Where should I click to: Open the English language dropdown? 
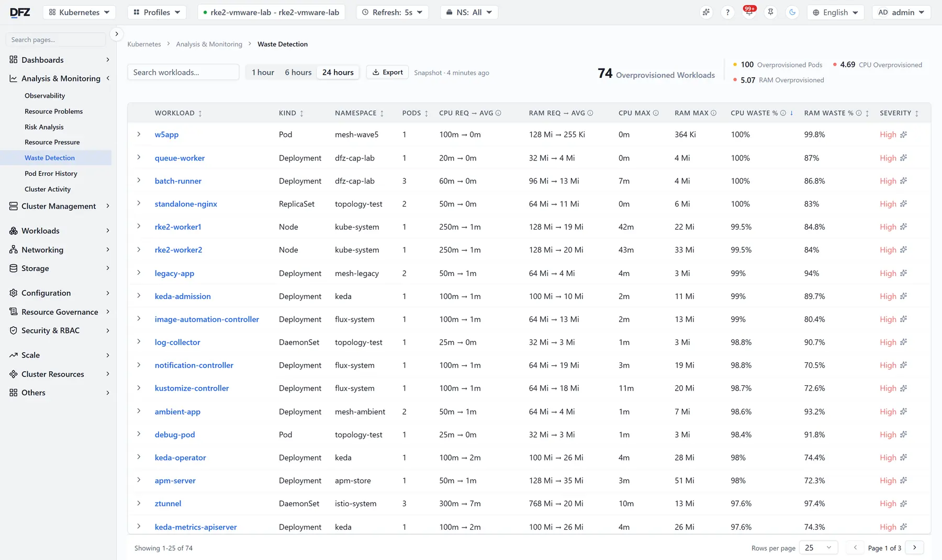[x=835, y=12]
